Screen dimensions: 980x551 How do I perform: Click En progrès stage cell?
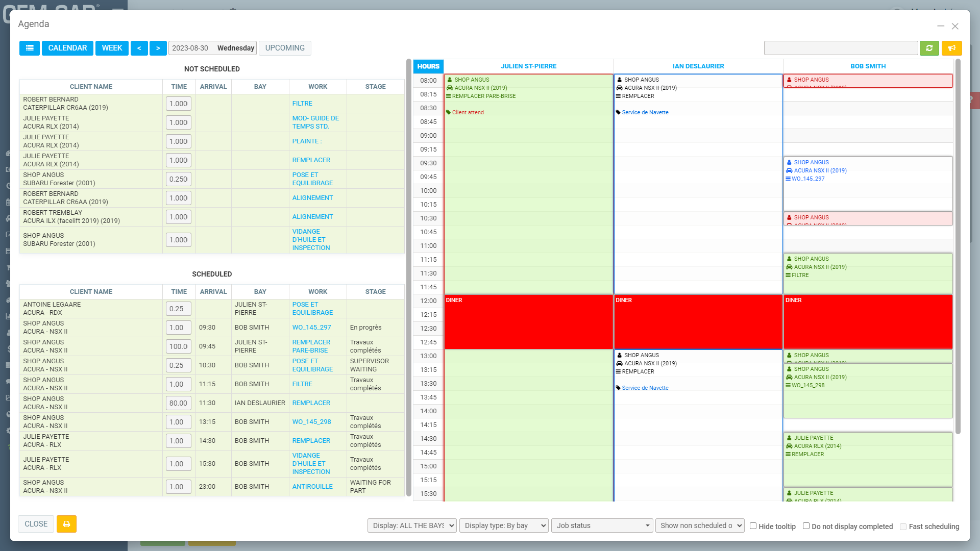pyautogui.click(x=375, y=328)
